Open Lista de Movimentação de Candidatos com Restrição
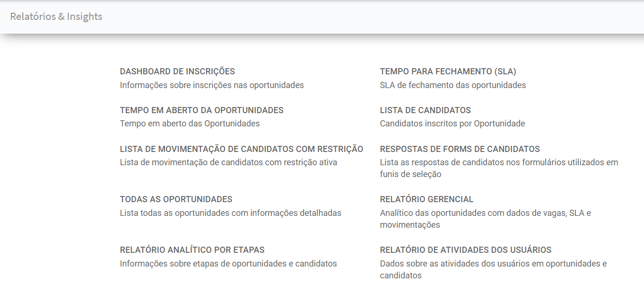This screenshot has width=644, height=294. pos(241,149)
